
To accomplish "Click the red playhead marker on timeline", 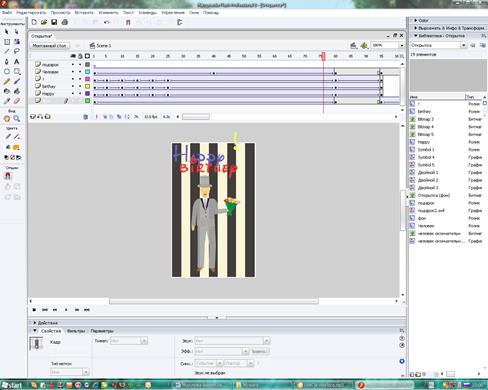I will (323, 56).
